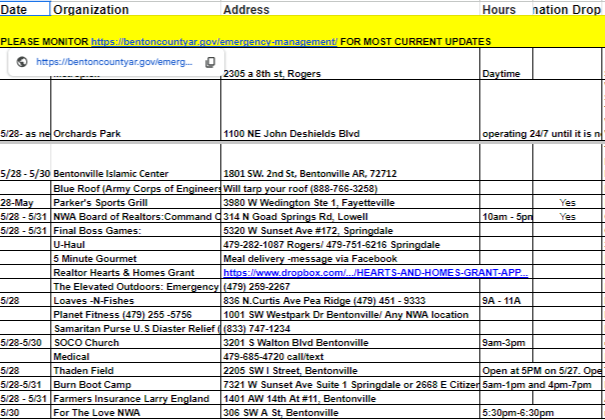The width and height of the screenshot is (605, 420).
Task: Click 3980 W Wedington address cell
Action: click(x=350, y=202)
